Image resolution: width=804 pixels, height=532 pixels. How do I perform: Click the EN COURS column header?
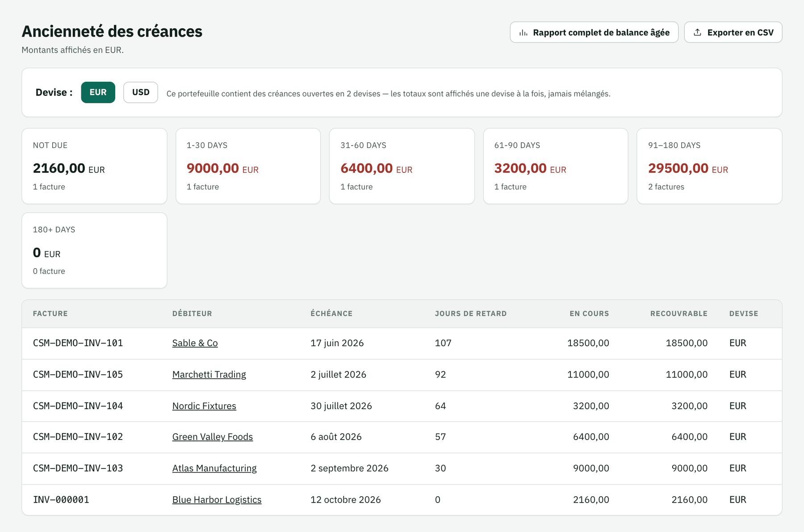589,314
